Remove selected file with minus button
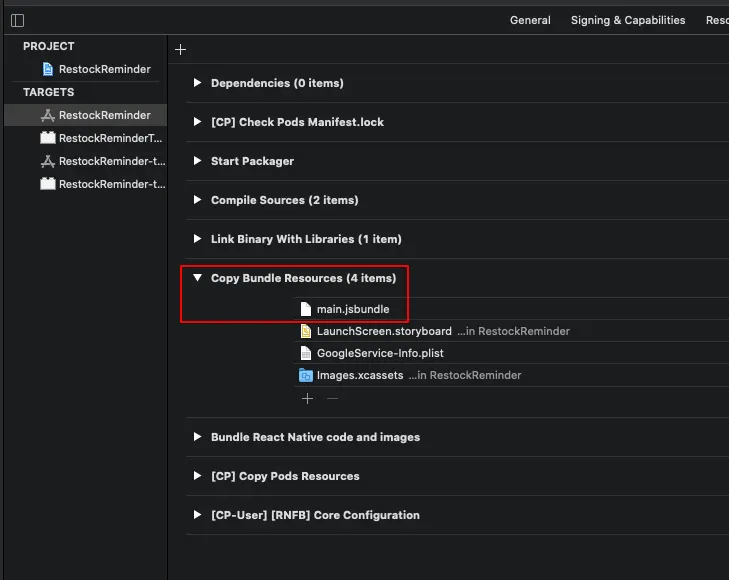 coord(332,398)
